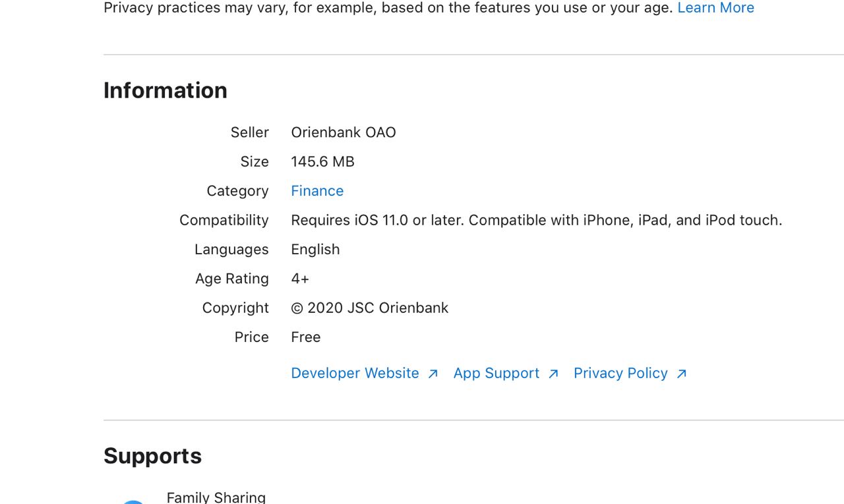The image size is (844, 504).
Task: Click the arrow icon beside Developer Website
Action: click(433, 374)
